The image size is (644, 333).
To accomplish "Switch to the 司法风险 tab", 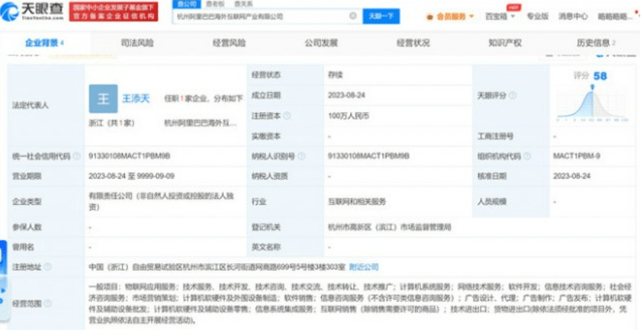I will 136,43.
